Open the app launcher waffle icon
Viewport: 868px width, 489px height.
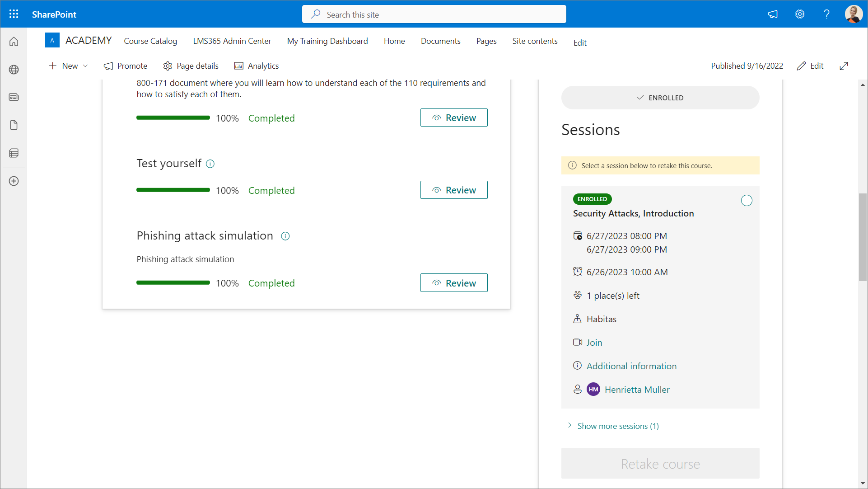[14, 14]
